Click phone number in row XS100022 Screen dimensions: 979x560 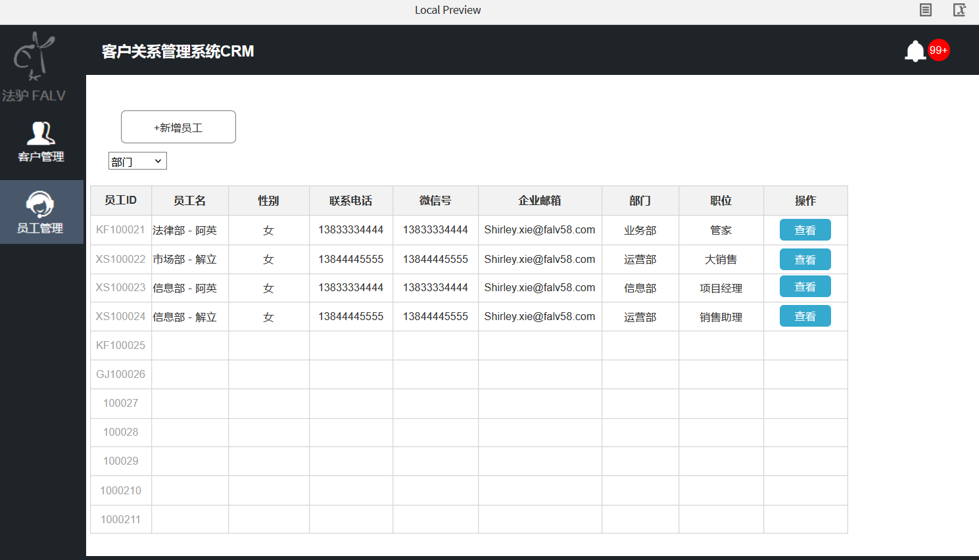point(351,259)
